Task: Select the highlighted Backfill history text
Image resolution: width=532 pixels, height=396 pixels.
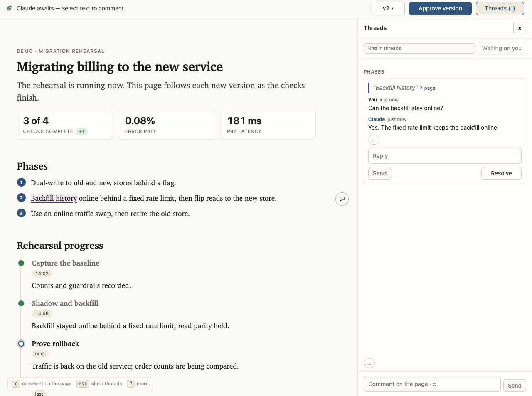Action: [54, 198]
